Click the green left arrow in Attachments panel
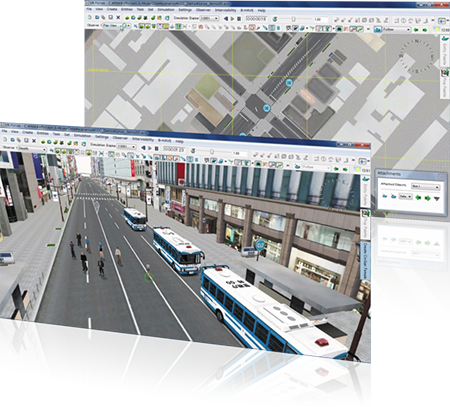The height and width of the screenshot is (407, 450). [x=418, y=197]
